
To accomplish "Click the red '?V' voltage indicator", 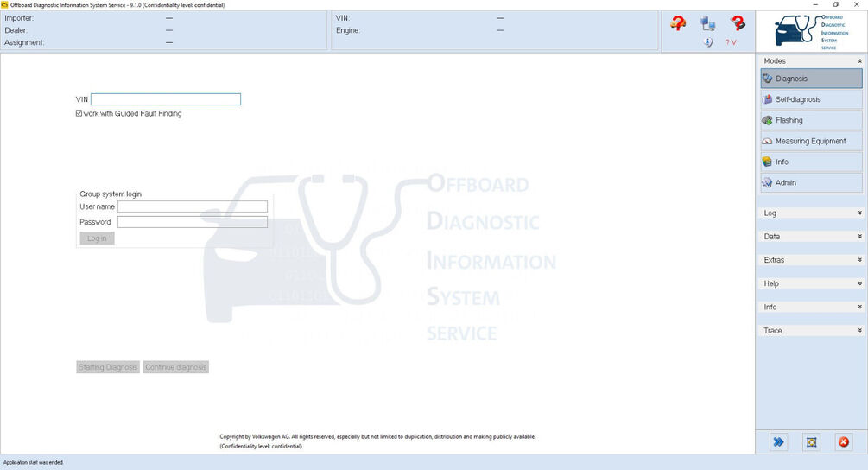I will coord(731,42).
